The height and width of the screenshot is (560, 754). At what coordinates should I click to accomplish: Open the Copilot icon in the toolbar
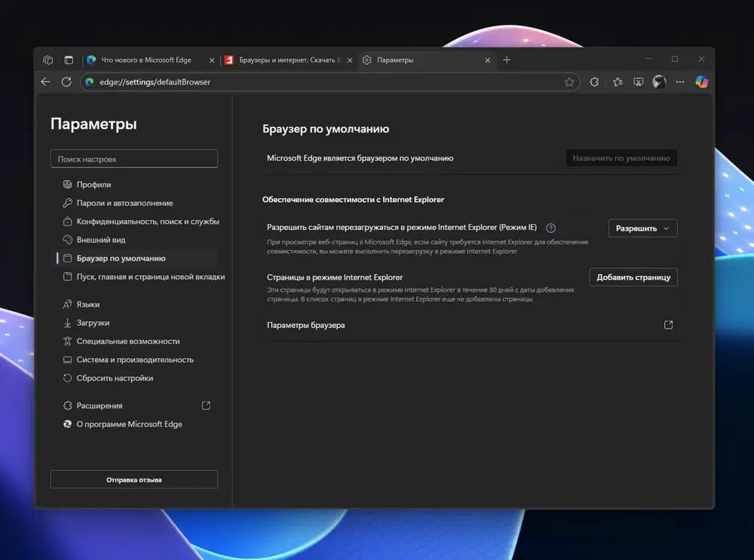pyautogui.click(x=701, y=82)
